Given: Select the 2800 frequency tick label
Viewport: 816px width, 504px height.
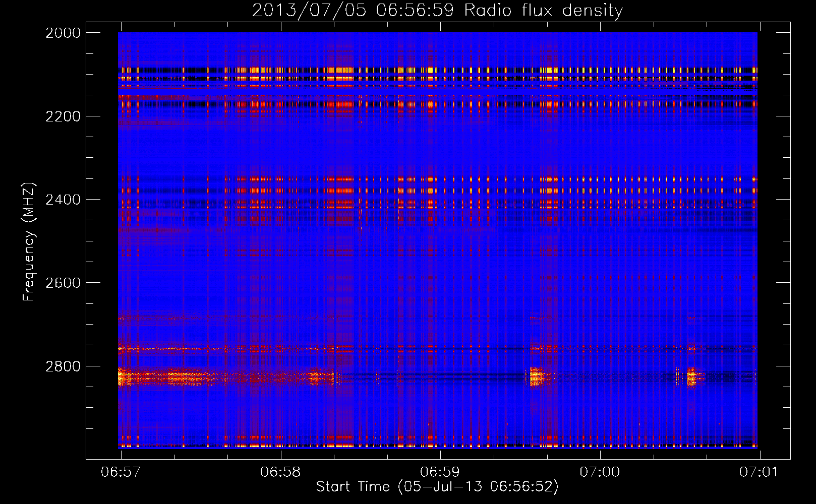Looking at the screenshot, I should [63, 366].
